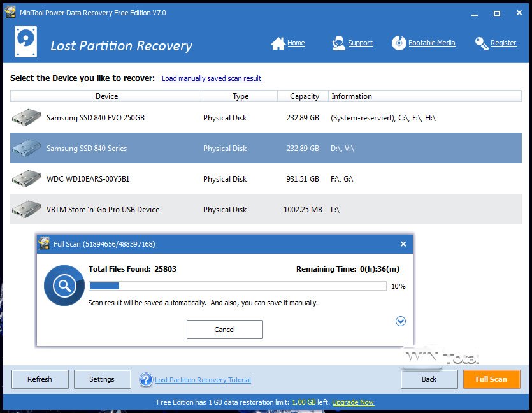The width and height of the screenshot is (532, 413).
Task: Open the Lost Partition Recovery Tutorial link
Action: click(x=203, y=380)
